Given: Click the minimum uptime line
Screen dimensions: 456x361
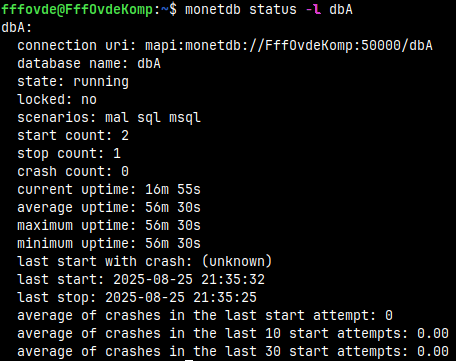Looking at the screenshot, I should (x=109, y=243).
